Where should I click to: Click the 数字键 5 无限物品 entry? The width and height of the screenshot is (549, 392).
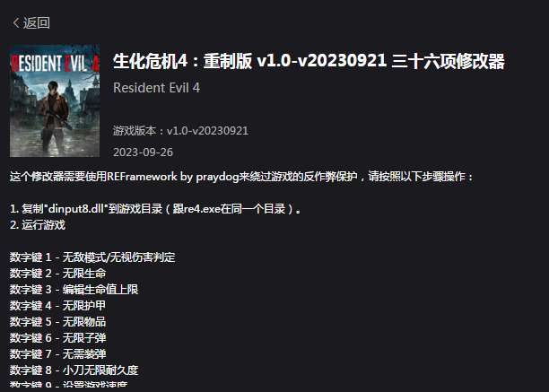click(57, 322)
